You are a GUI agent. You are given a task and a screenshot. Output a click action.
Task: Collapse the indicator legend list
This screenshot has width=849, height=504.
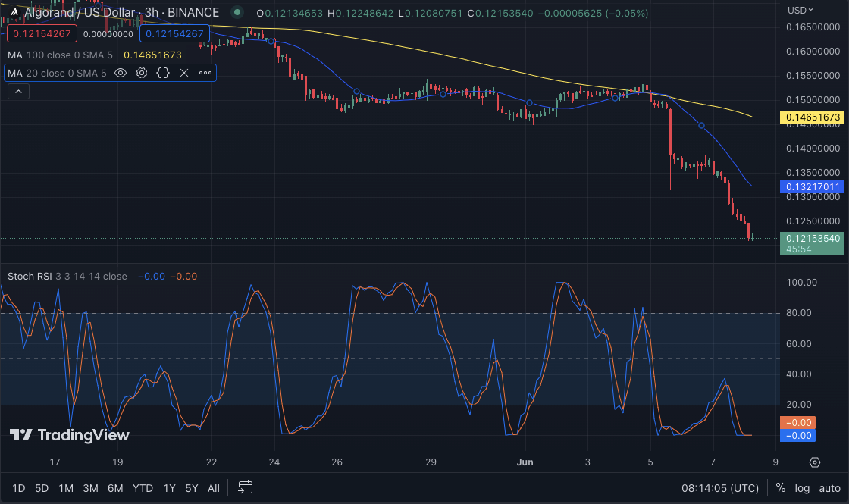pos(18,92)
